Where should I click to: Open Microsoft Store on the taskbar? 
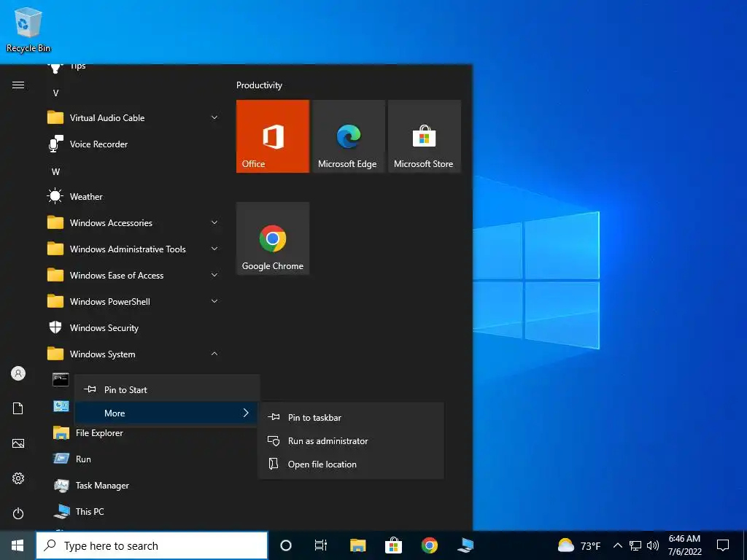pos(393,545)
